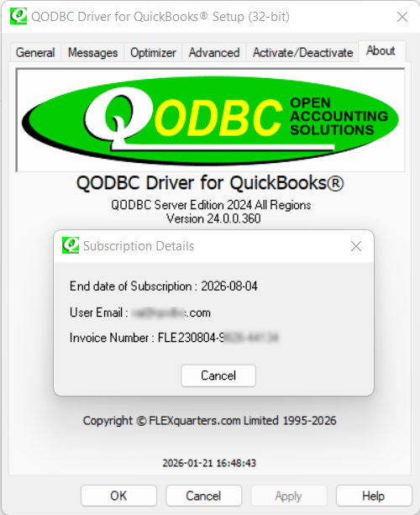This screenshot has height=515, width=420.
Task: Click the User Email line
Action: click(140, 313)
